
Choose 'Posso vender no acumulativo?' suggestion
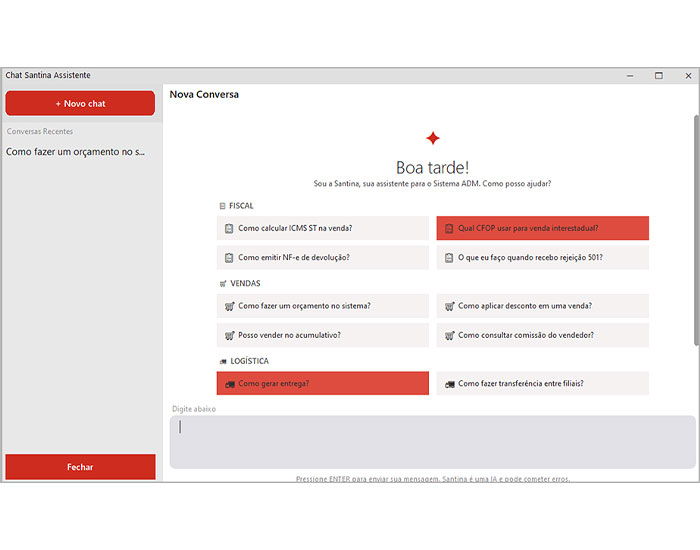click(x=322, y=335)
